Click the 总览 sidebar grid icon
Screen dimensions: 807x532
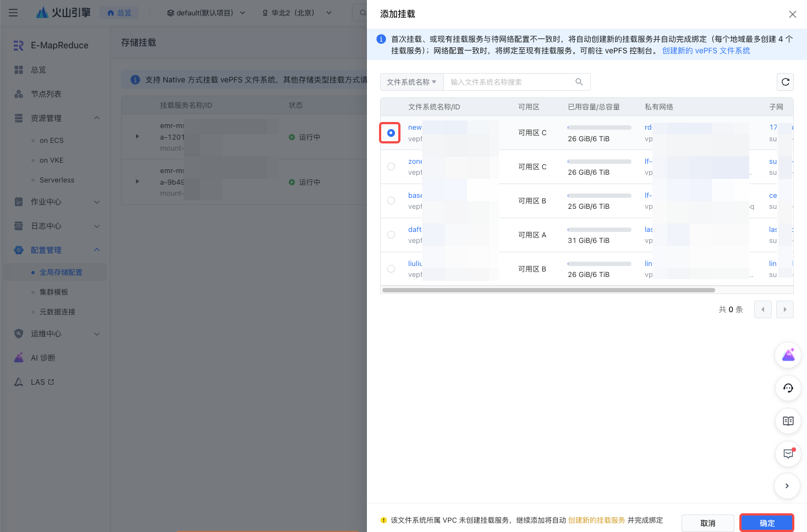click(19, 70)
